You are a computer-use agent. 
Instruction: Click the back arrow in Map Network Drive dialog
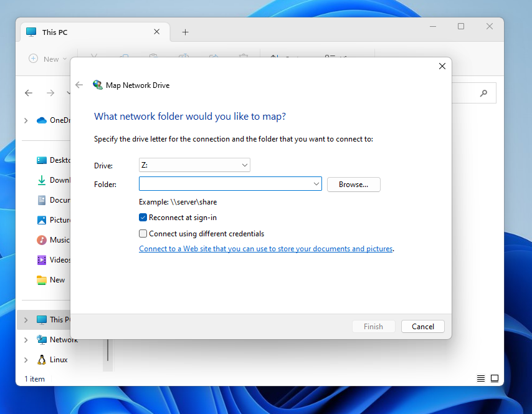(79, 85)
